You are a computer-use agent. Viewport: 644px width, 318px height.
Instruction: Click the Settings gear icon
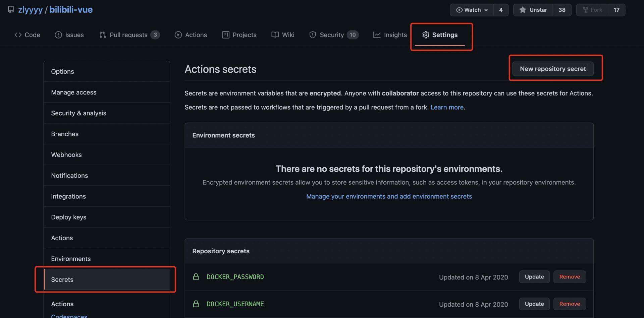[x=426, y=35]
